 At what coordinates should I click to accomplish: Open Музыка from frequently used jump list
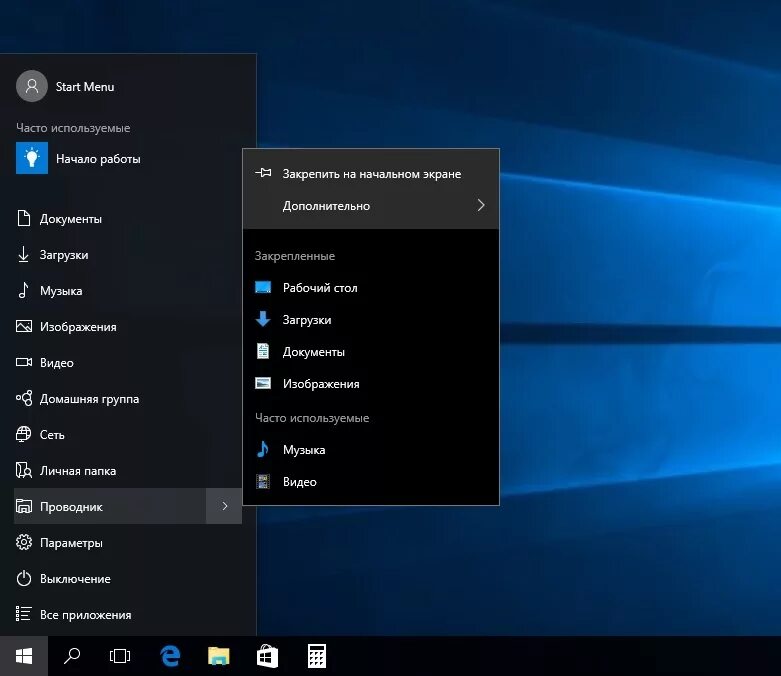371,449
